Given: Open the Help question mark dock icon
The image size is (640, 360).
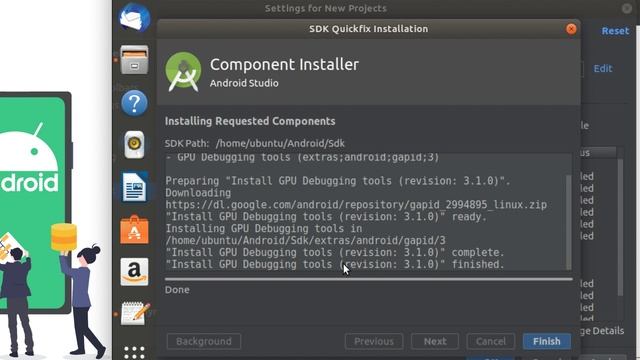Looking at the screenshot, I should (x=134, y=103).
